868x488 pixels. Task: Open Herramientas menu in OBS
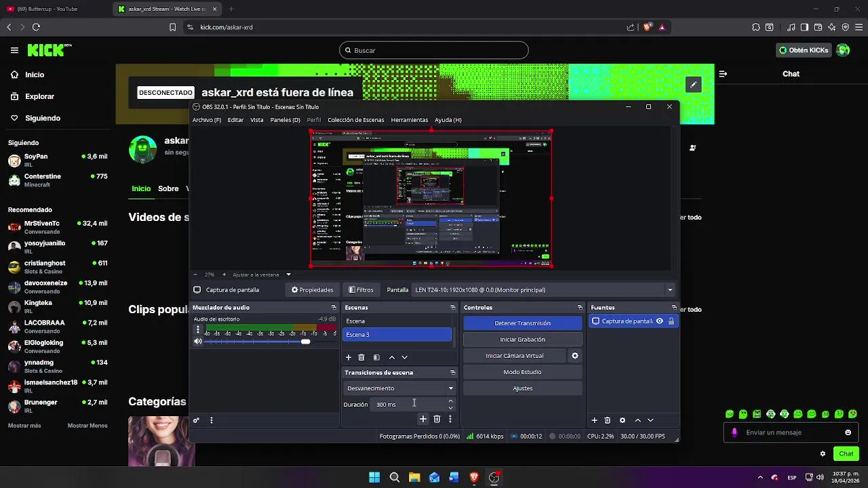pos(410,120)
